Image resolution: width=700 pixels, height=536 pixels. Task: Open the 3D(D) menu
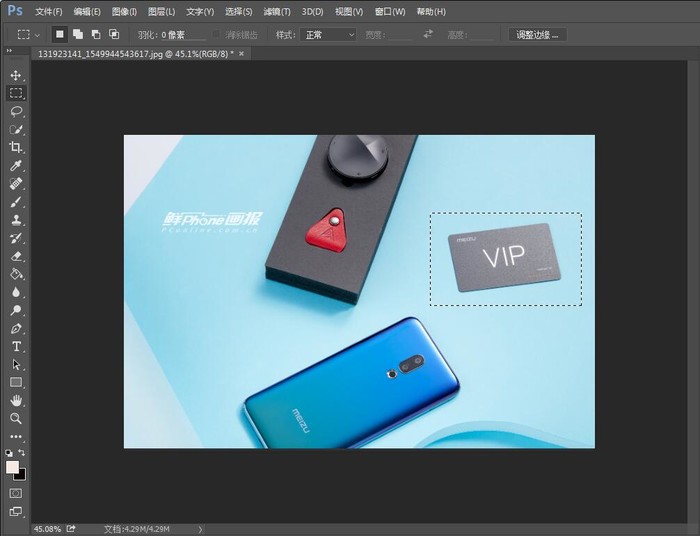pos(312,12)
